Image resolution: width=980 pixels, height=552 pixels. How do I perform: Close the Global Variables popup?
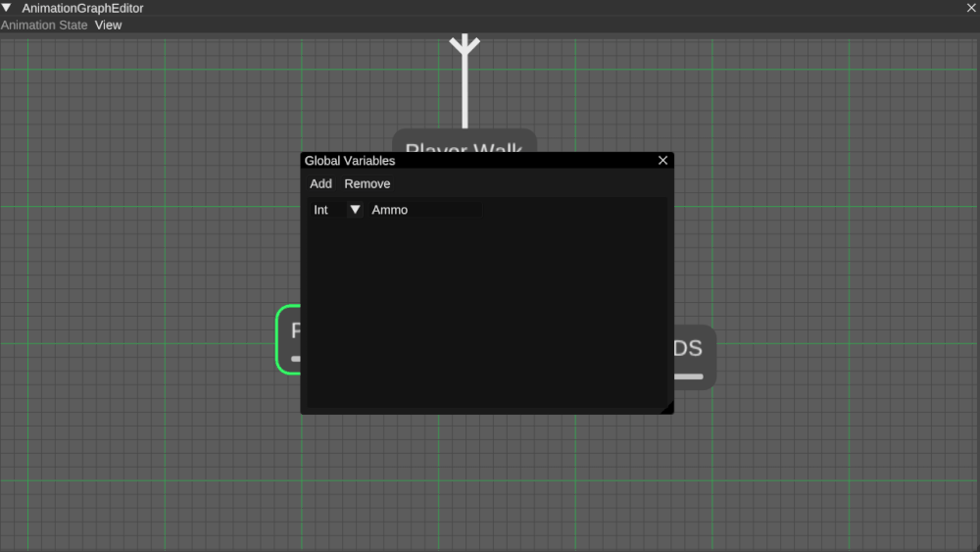(662, 161)
